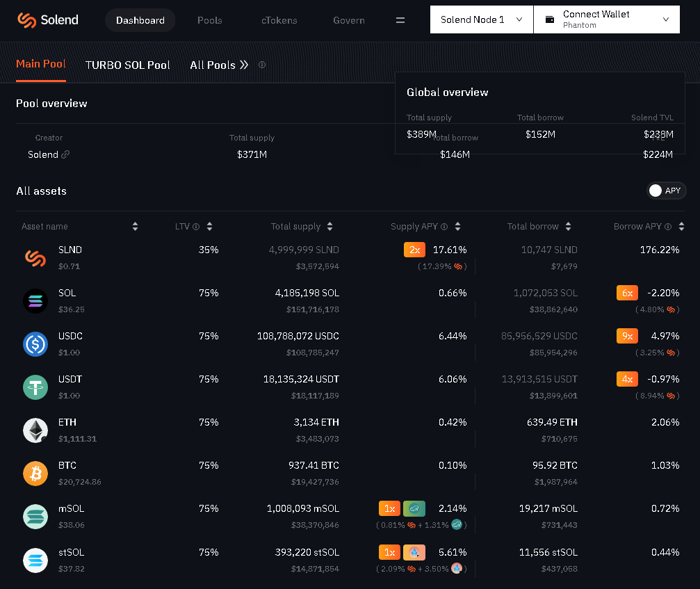
Task: Open the USDC asset row name
Action: pos(70,336)
